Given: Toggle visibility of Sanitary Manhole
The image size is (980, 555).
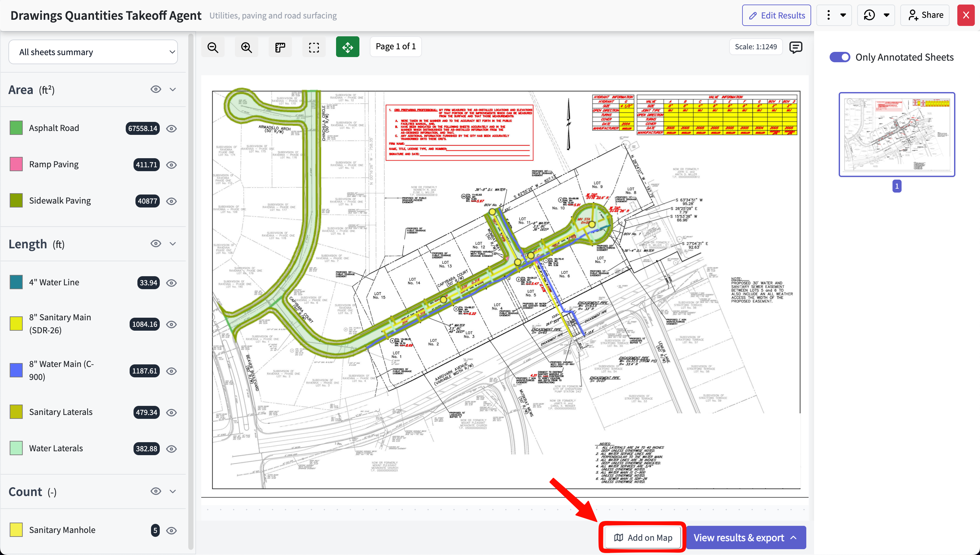Looking at the screenshot, I should (x=171, y=531).
